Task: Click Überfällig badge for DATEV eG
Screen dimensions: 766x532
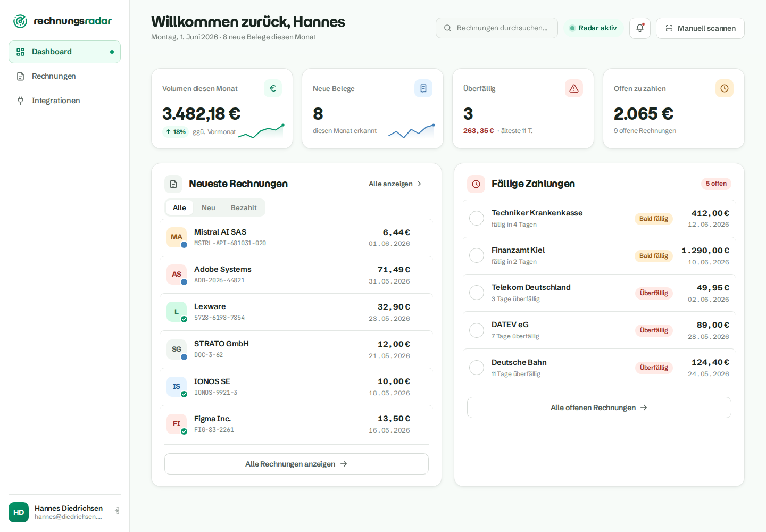Action: tap(654, 330)
